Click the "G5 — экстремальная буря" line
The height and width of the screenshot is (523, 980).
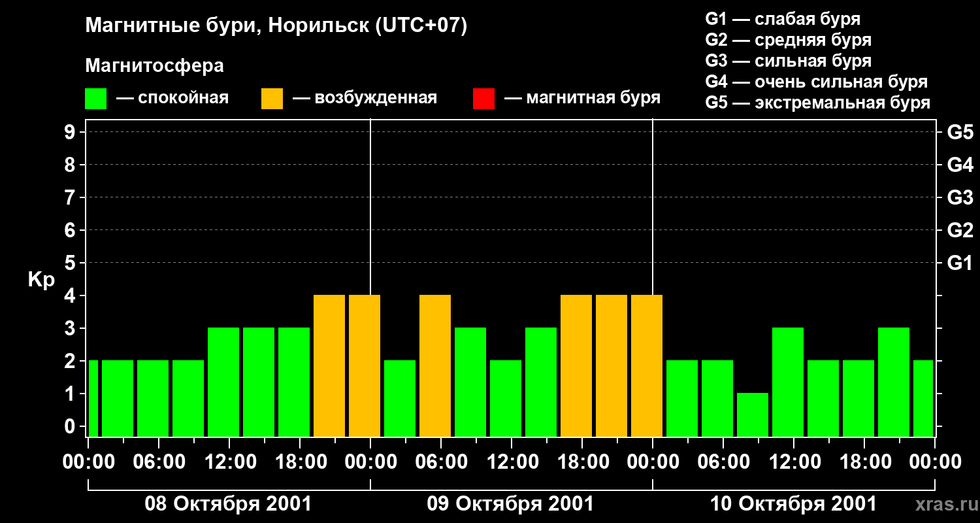(818, 103)
